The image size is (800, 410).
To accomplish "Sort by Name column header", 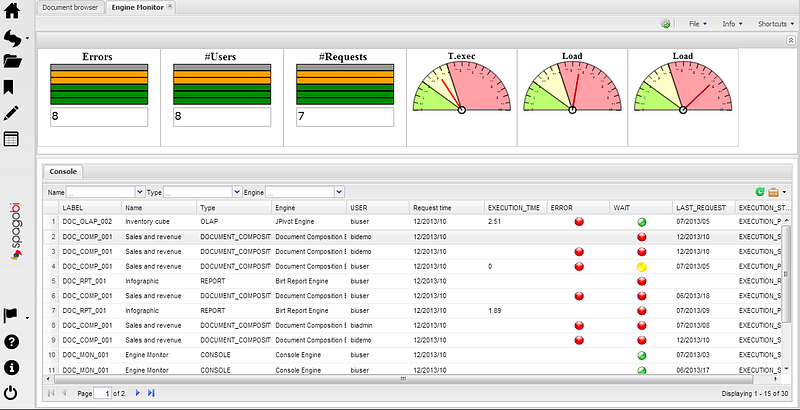I will [x=159, y=208].
